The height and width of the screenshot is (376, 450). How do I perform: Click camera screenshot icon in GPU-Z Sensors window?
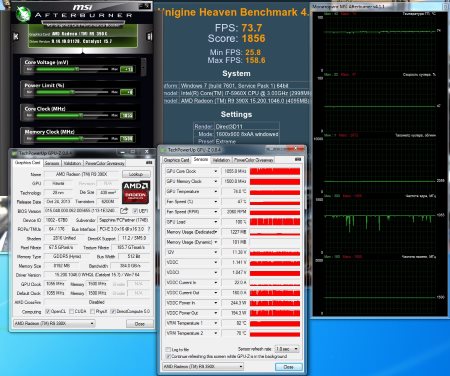tap(298, 160)
